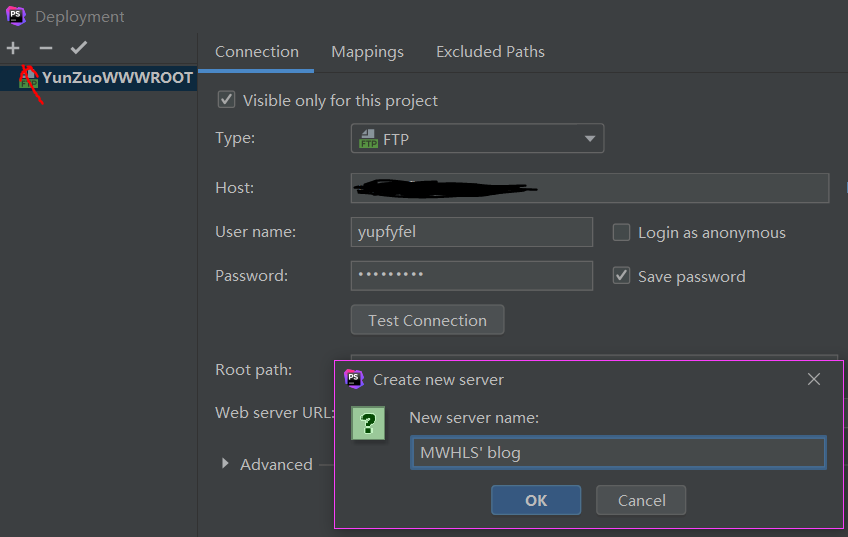Screen dimensions: 848x537
Task: Click the FTP icon in Type field
Action: point(368,139)
